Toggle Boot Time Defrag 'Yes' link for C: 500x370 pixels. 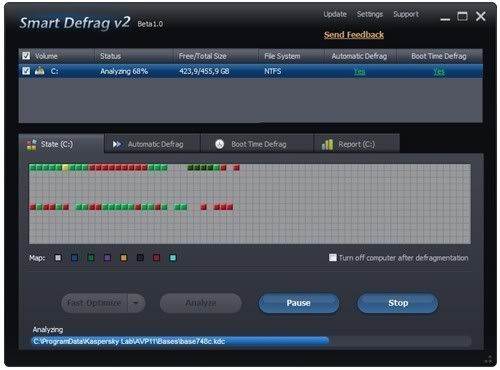point(439,71)
